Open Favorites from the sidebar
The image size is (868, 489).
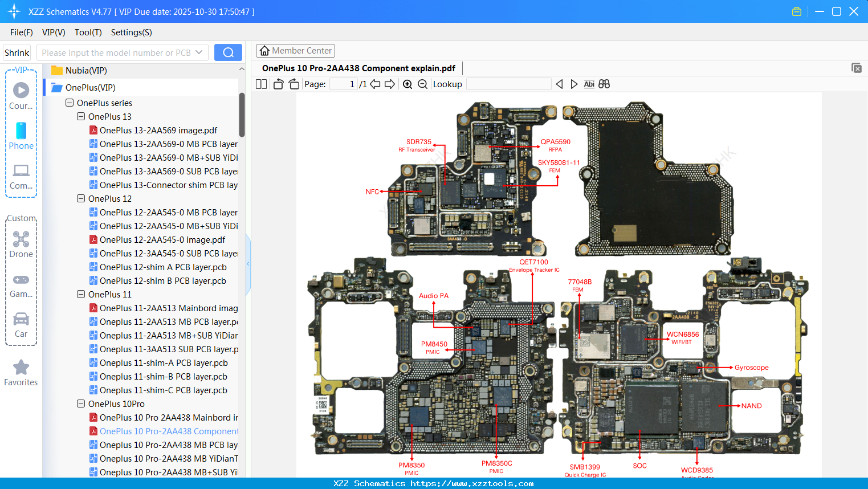pos(21,373)
